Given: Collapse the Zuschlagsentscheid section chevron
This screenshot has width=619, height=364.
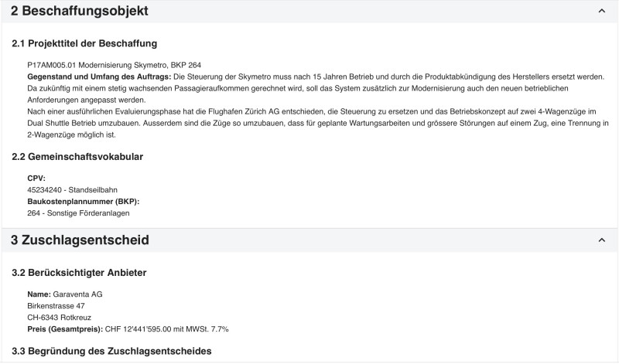Looking at the screenshot, I should point(602,240).
